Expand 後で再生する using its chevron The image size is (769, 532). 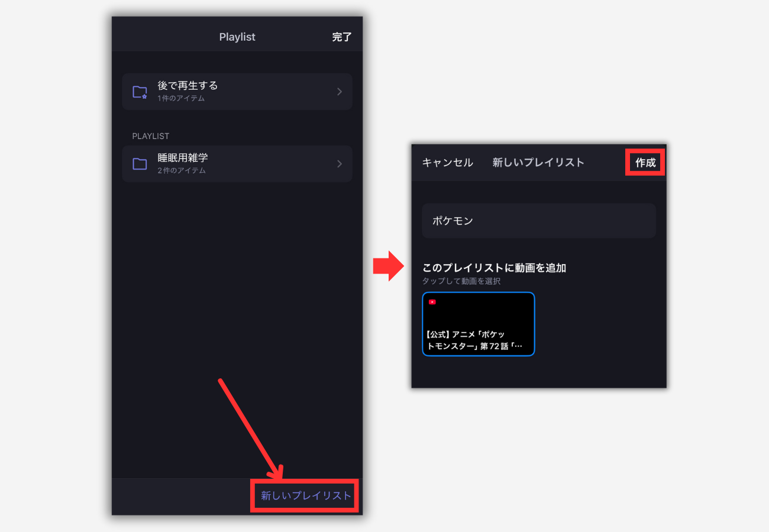point(339,92)
